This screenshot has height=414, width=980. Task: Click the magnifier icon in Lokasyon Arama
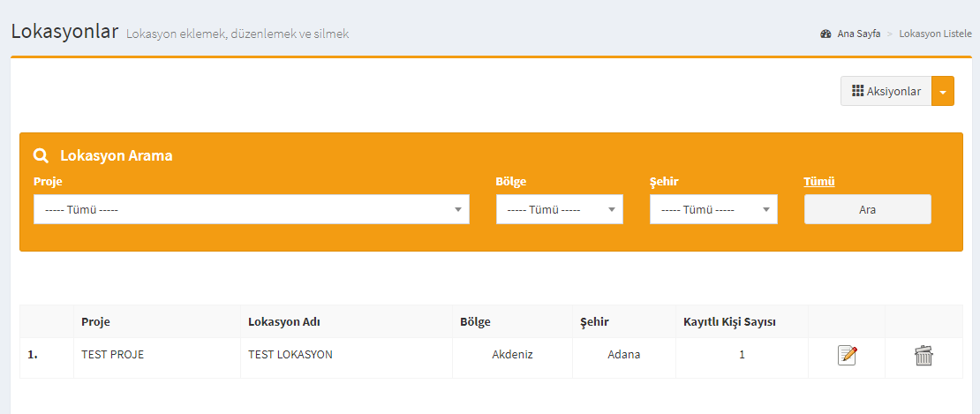41,155
